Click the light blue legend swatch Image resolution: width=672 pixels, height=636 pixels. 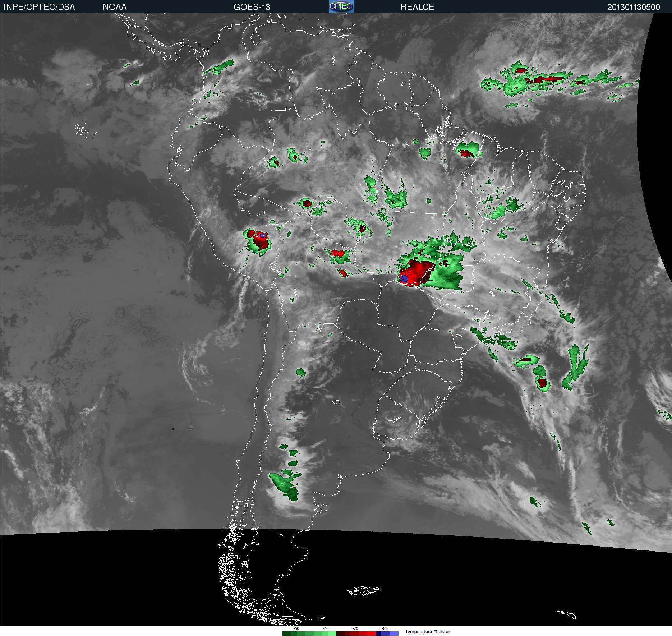coord(394,633)
